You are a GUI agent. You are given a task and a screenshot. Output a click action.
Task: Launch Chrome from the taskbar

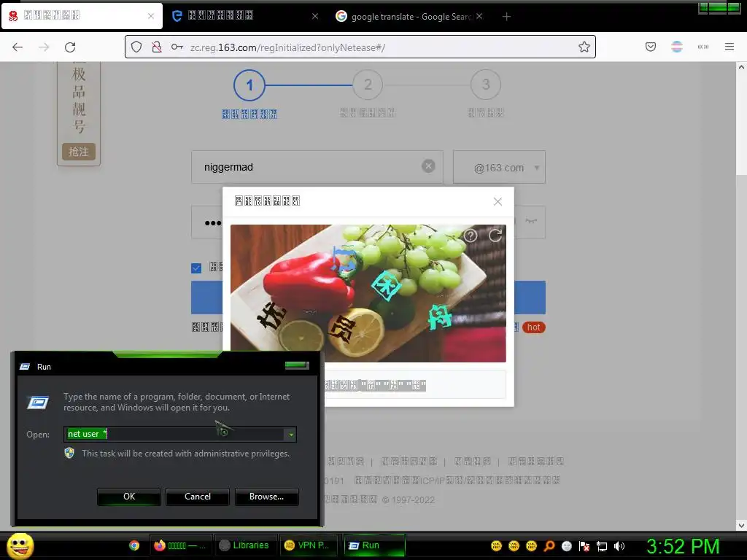[x=134, y=545]
